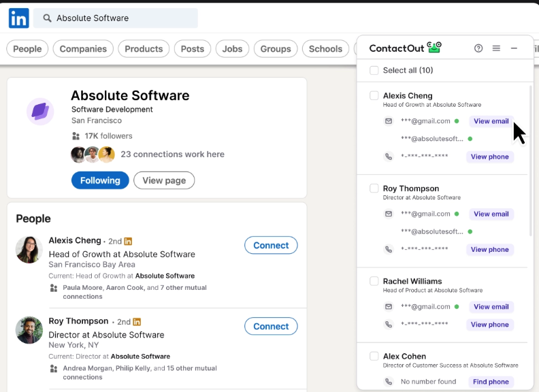The image size is (539, 392).
Task: Click Alexis Cheng's ***@absolutesoft... email
Action: 432,139
